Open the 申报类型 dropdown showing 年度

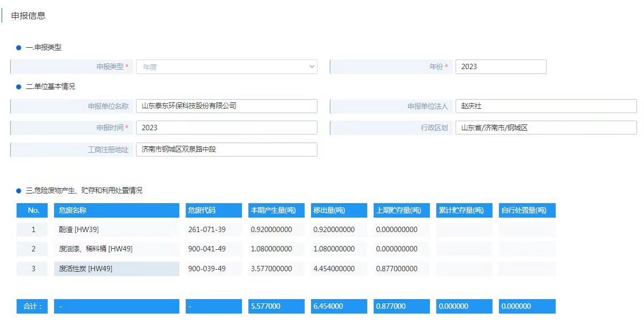pyautogui.click(x=227, y=66)
